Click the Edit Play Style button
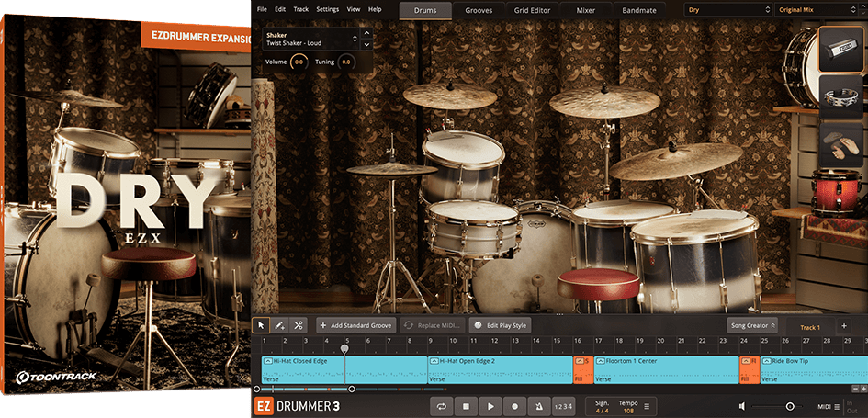868x418 pixels. click(500, 325)
